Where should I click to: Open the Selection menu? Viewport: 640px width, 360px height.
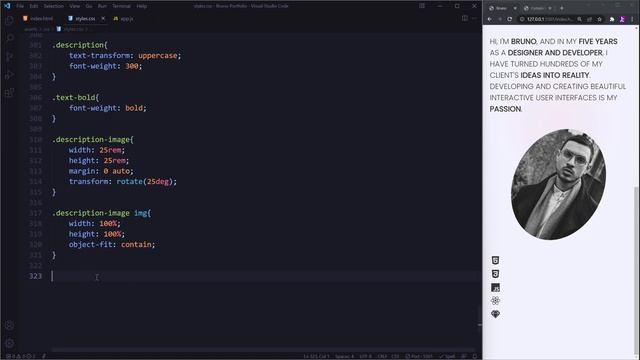53,6
